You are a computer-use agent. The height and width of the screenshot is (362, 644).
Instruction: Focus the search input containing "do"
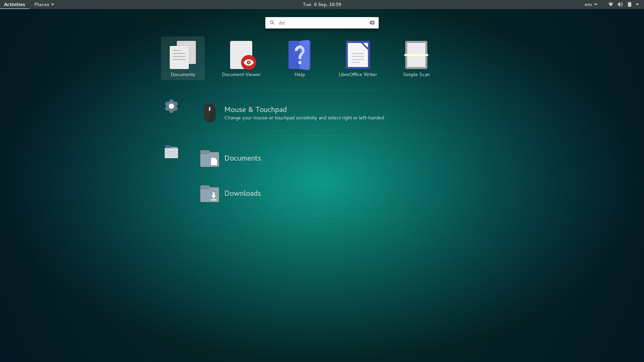(x=322, y=23)
